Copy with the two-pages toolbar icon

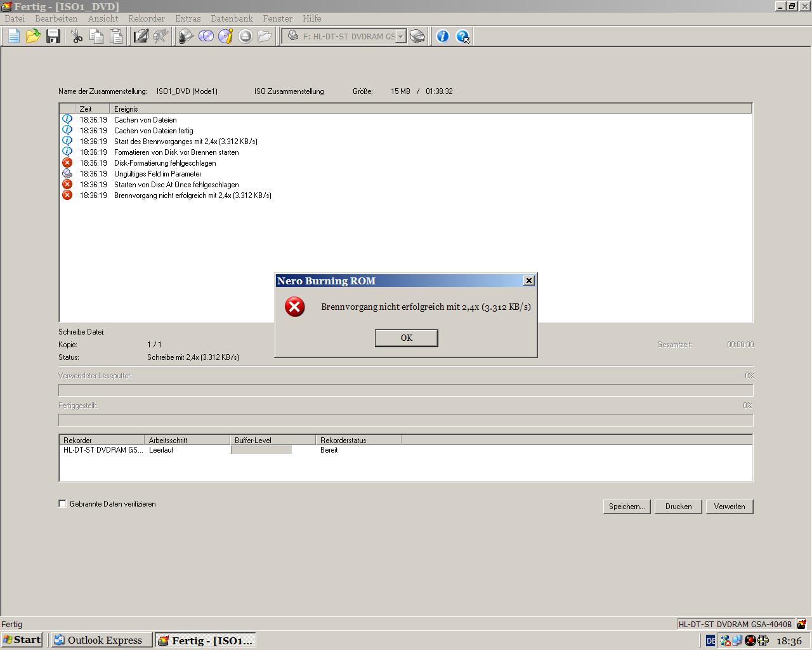(96, 36)
